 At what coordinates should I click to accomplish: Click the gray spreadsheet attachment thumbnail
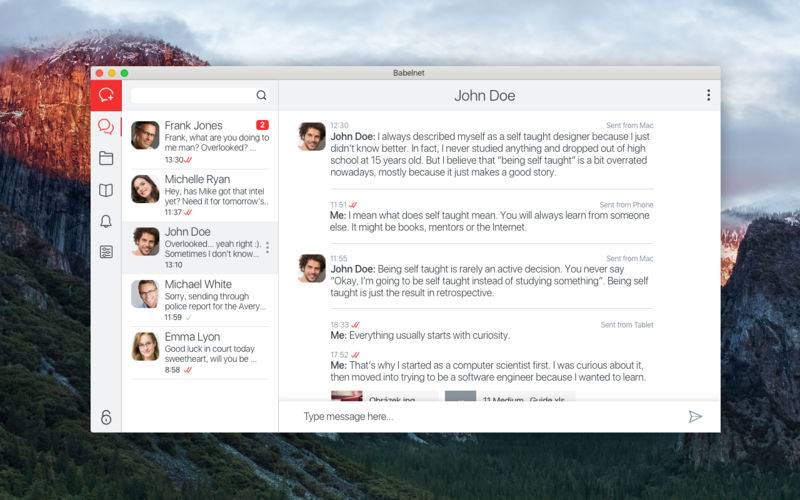point(460,396)
